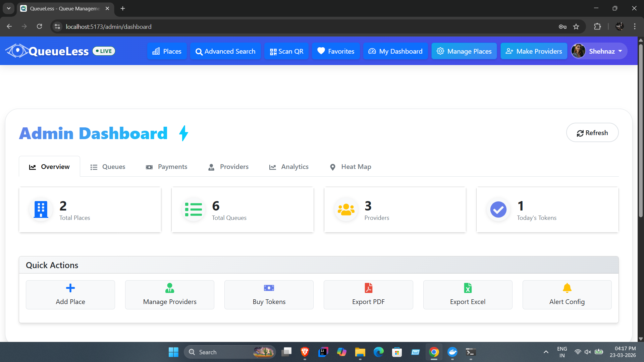Open the password manager key icon
The width and height of the screenshot is (644, 362).
(x=562, y=26)
